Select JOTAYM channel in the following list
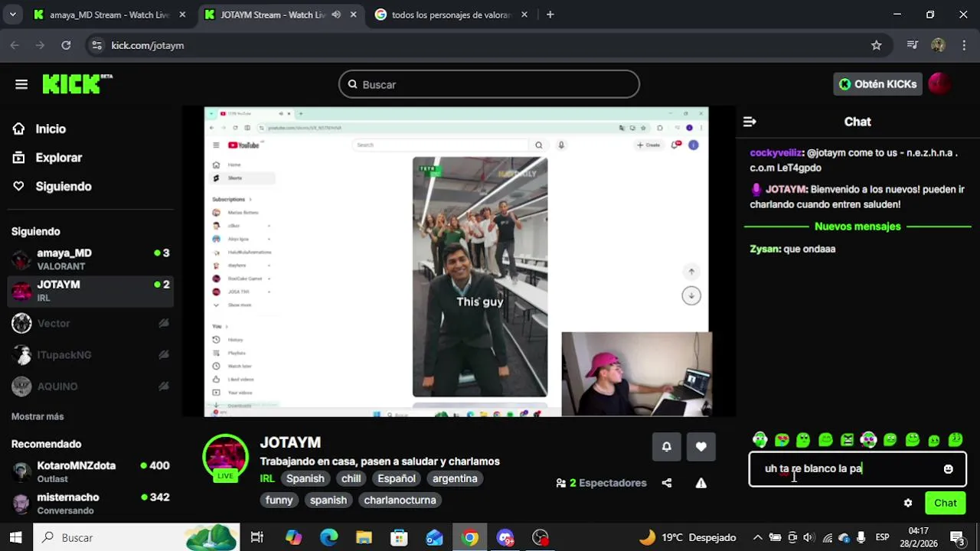This screenshot has height=551, width=980. (x=90, y=291)
